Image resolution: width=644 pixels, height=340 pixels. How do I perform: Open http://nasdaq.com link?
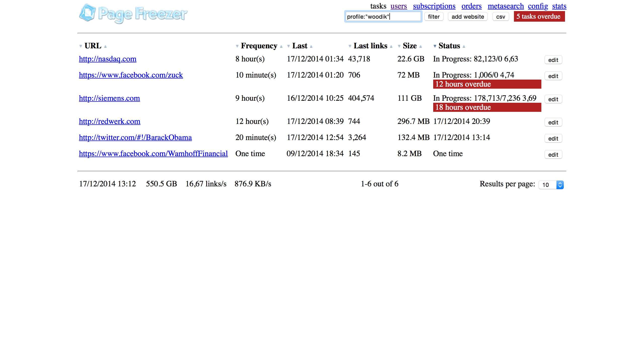click(108, 59)
